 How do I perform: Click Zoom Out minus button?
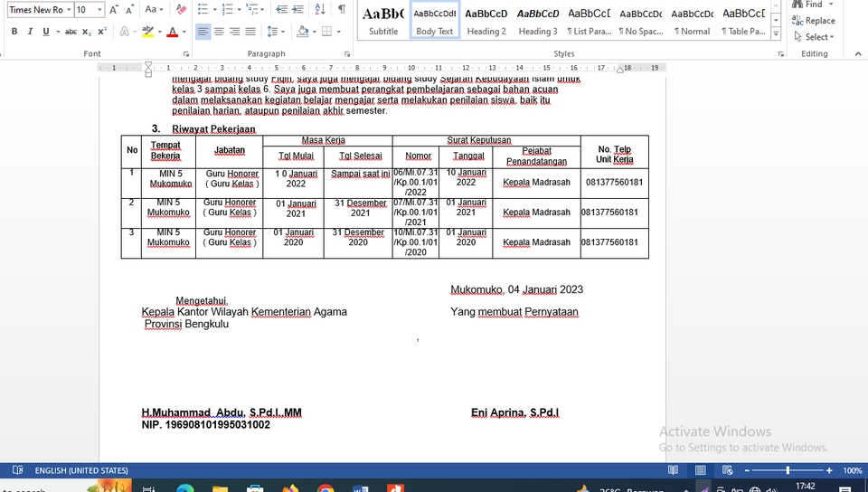[x=748, y=470]
